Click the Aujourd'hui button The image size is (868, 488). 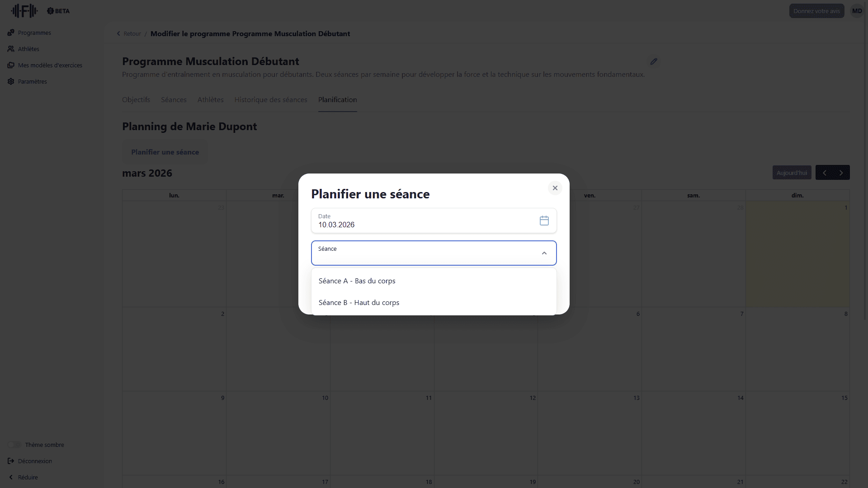click(791, 173)
